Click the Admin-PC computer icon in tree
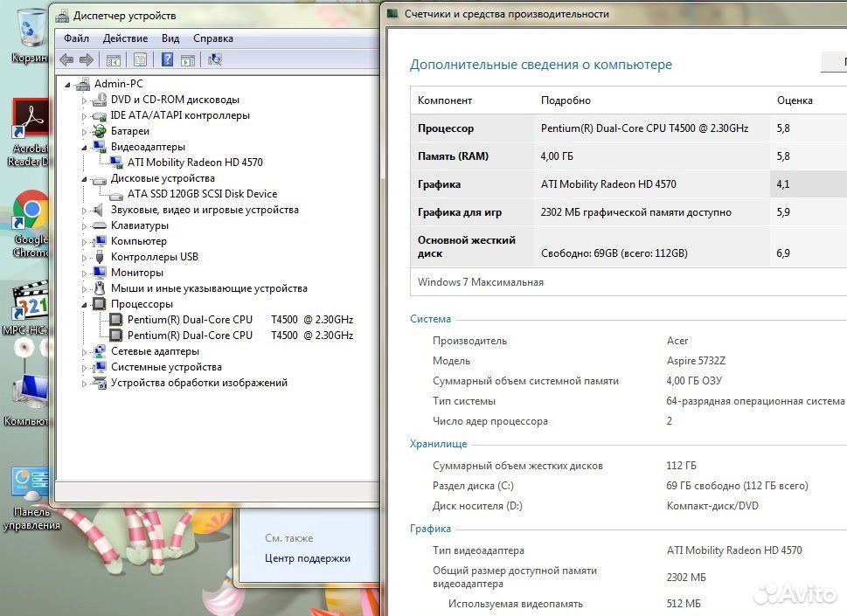Viewport: 847px width, 616px height. pos(83,84)
